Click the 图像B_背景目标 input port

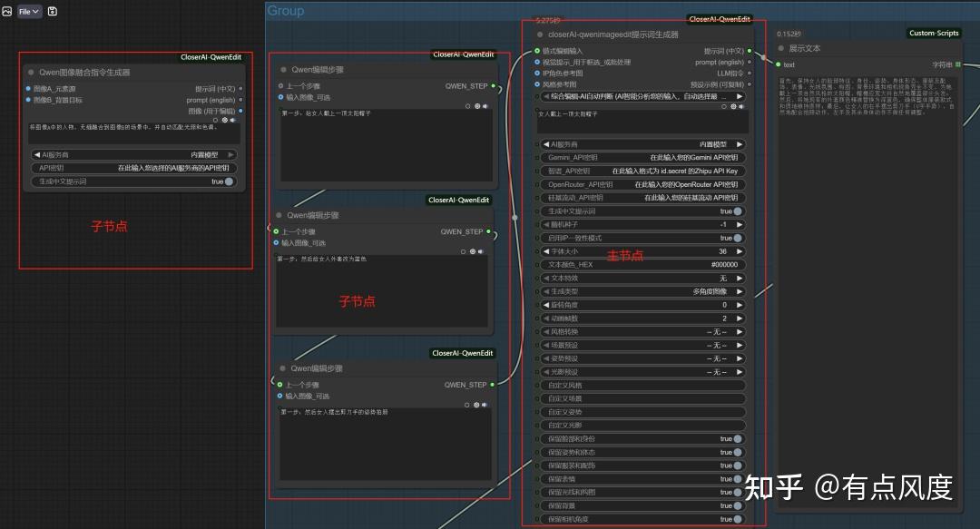(28, 100)
